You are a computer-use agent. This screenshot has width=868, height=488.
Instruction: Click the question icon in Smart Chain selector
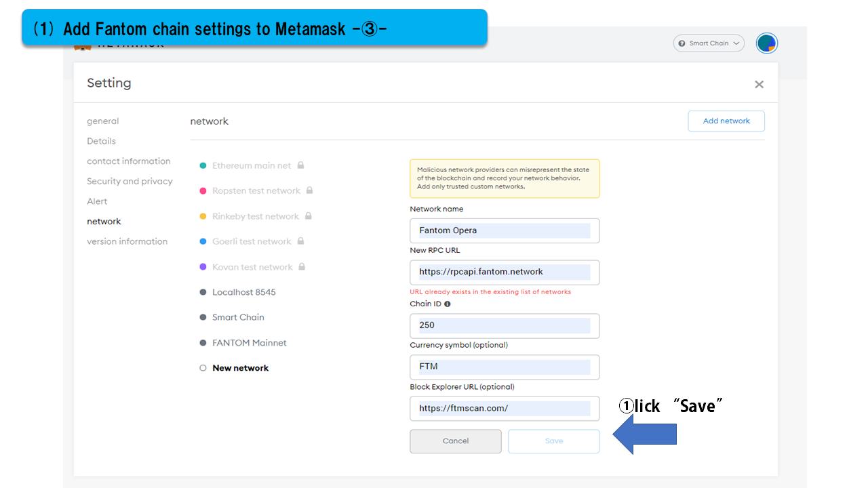coord(682,43)
